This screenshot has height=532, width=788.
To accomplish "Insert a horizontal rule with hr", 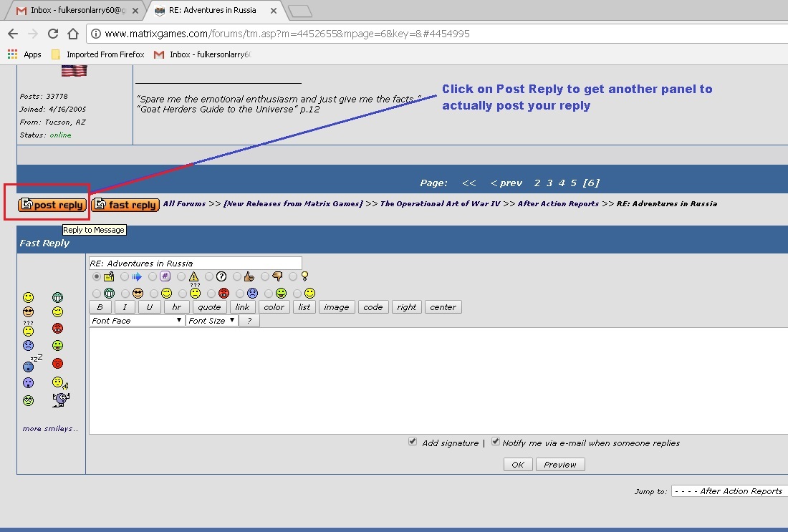I will coord(176,307).
